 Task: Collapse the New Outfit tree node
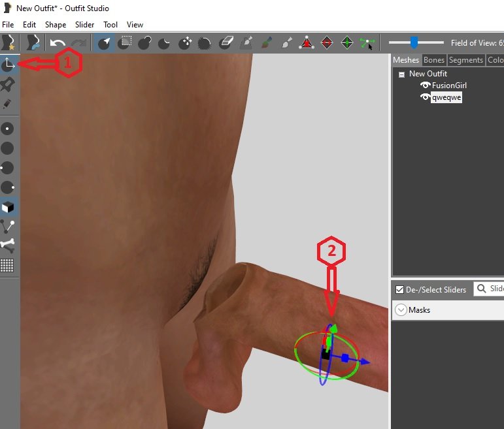click(x=401, y=74)
